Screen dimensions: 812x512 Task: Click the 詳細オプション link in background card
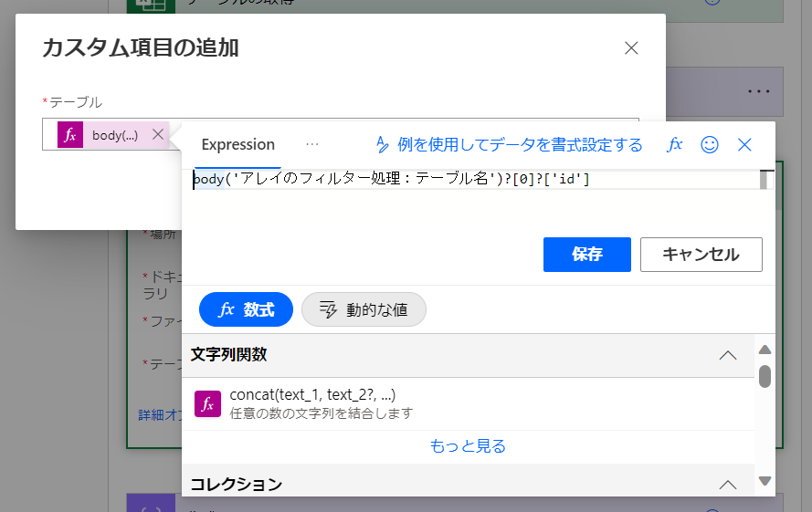[160, 414]
